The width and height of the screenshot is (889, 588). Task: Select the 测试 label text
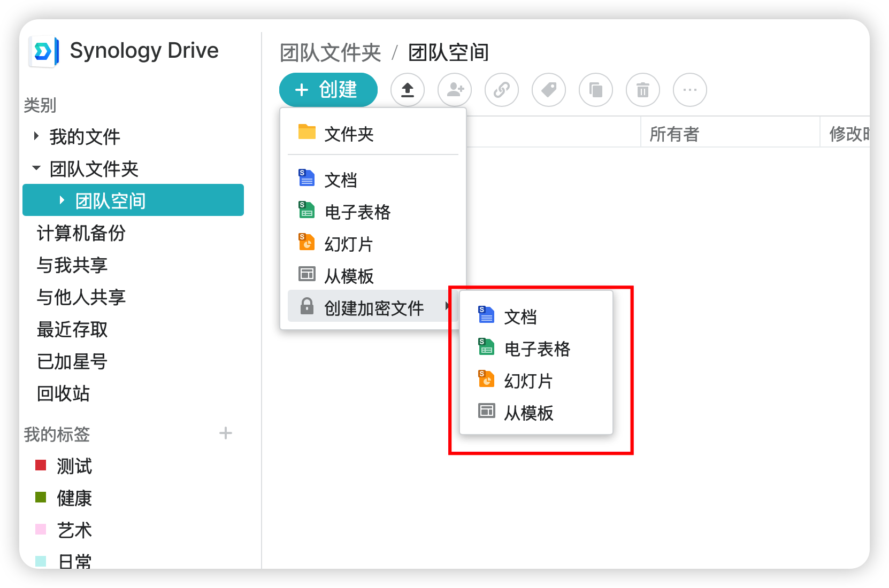[74, 466]
